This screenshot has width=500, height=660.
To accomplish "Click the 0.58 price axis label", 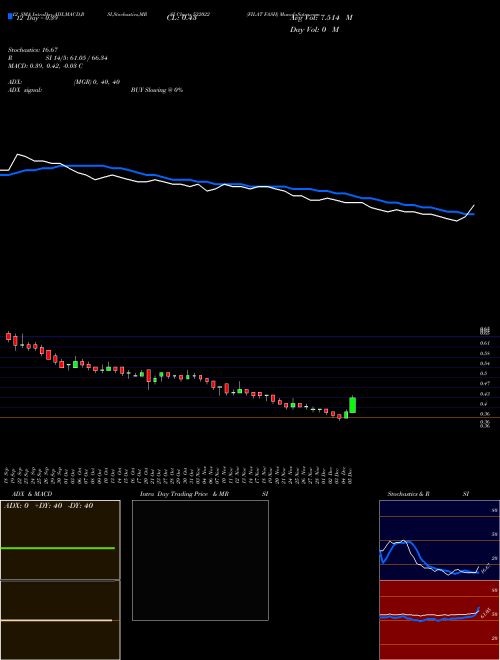I will (484, 353).
